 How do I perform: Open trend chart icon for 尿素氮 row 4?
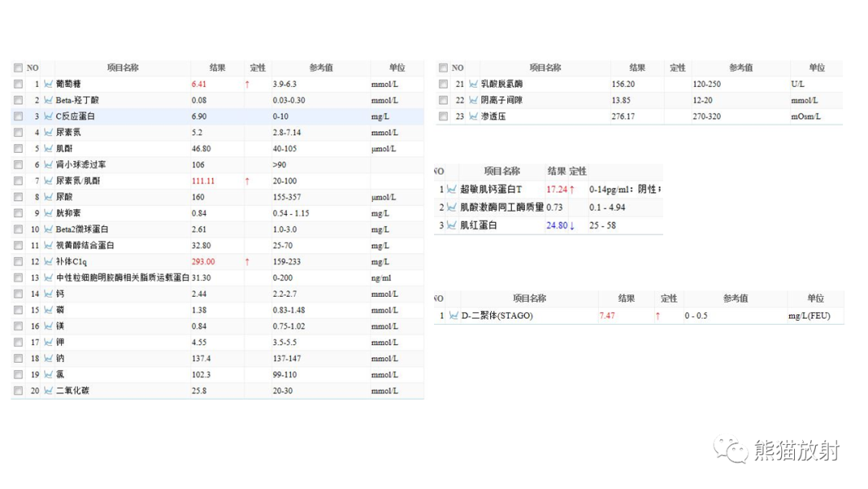[x=48, y=133]
